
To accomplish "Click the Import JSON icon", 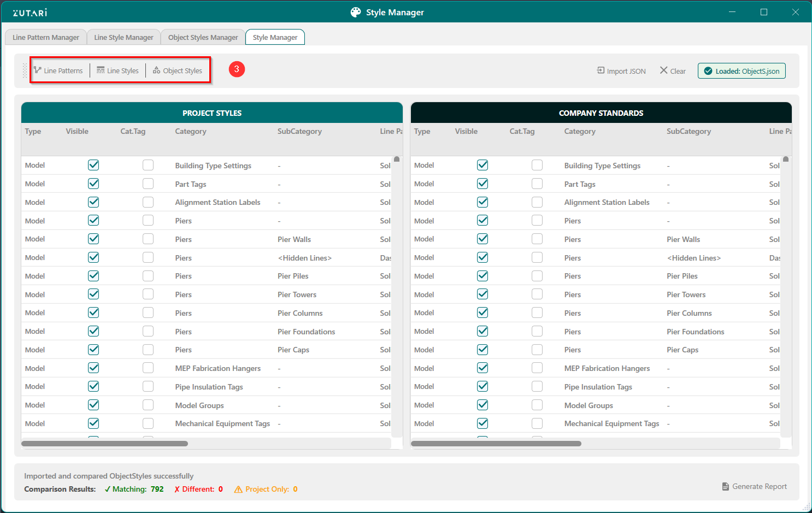I will 601,70.
